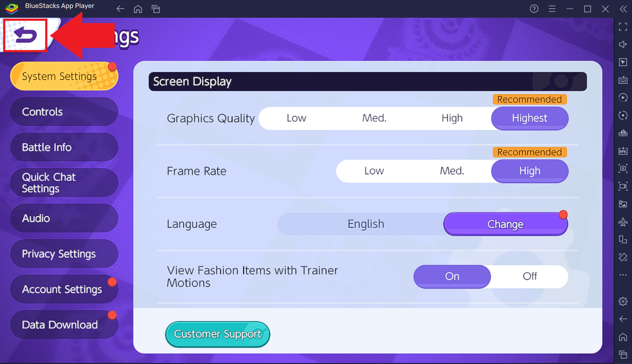
Task: Open the Controls tab
Action: (64, 112)
